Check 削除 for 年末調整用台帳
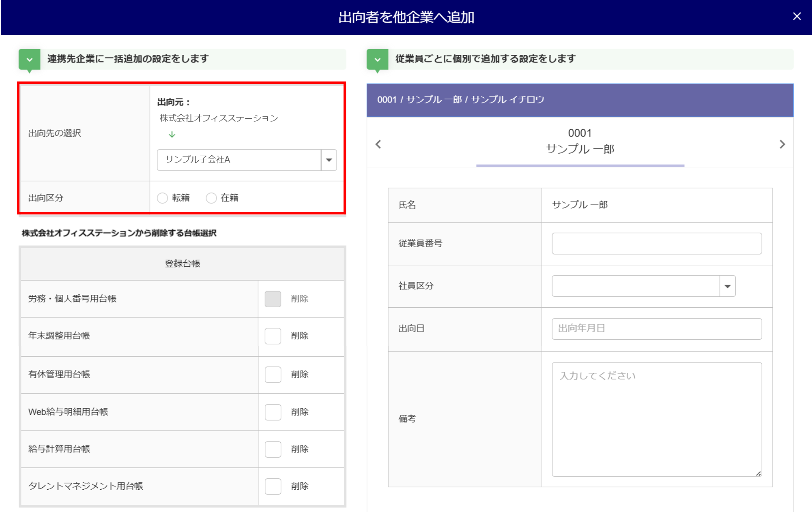Image resolution: width=812 pixels, height=512 pixels. pyautogui.click(x=273, y=336)
